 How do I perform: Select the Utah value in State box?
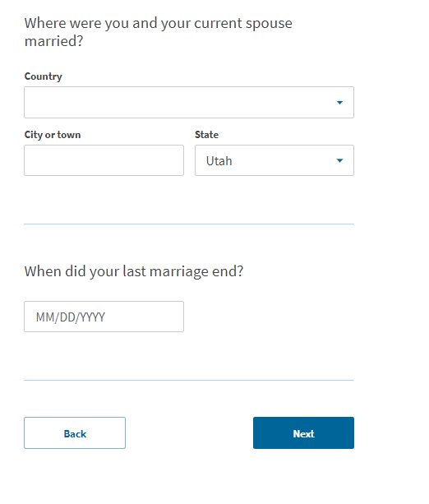(219, 160)
